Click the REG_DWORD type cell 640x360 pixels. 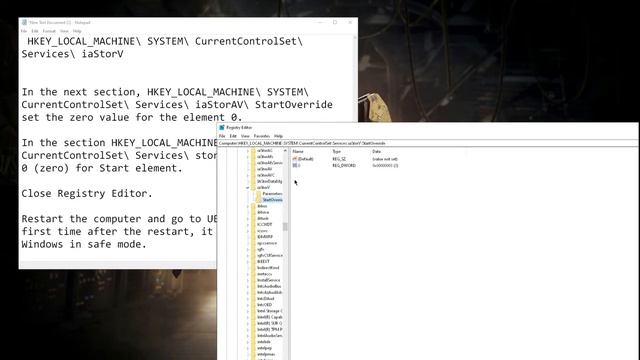[344, 165]
